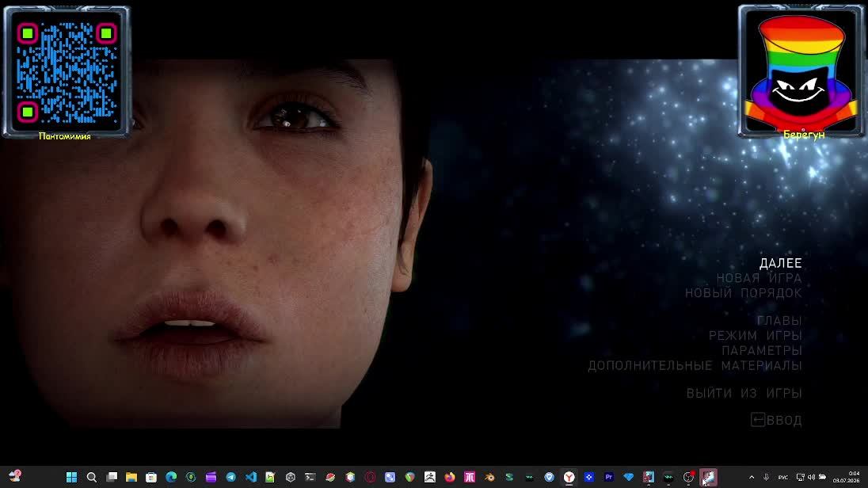
Task: Open the ГЛАВЫ menu entry
Action: point(779,321)
